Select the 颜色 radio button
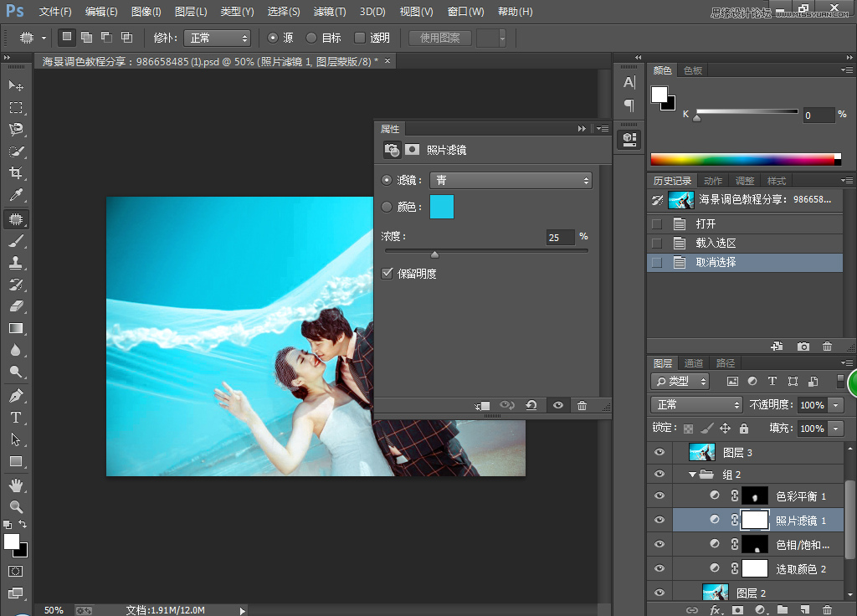 click(x=385, y=206)
